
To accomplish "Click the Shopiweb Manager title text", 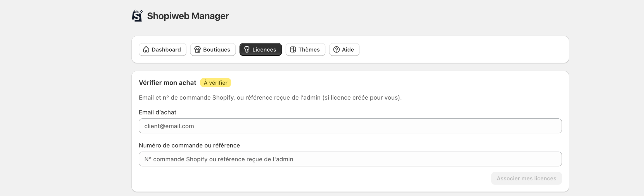I will (x=188, y=16).
